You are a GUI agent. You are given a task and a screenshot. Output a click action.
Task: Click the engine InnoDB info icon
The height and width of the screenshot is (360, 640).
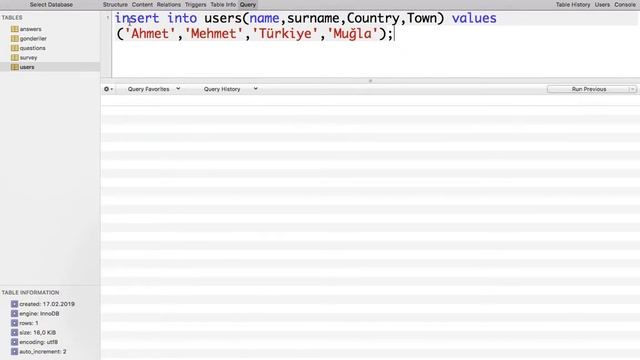click(15, 313)
